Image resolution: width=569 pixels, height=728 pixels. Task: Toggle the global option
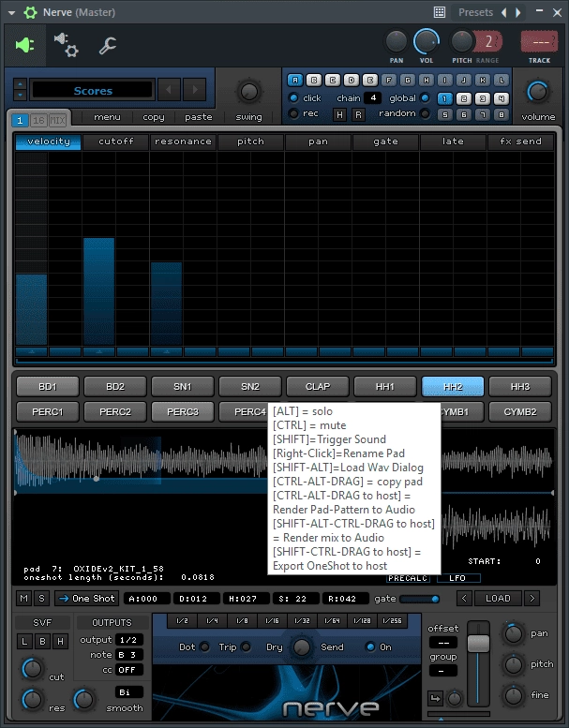[x=425, y=98]
